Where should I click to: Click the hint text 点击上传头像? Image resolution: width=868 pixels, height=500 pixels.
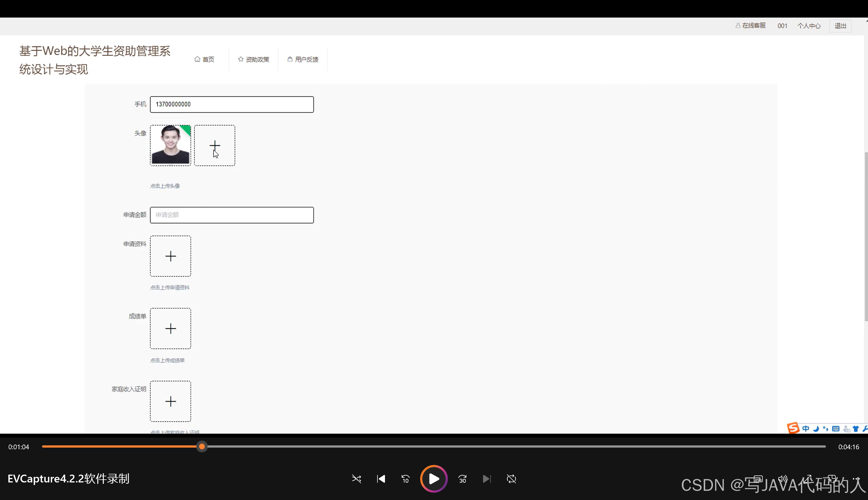[165, 186]
